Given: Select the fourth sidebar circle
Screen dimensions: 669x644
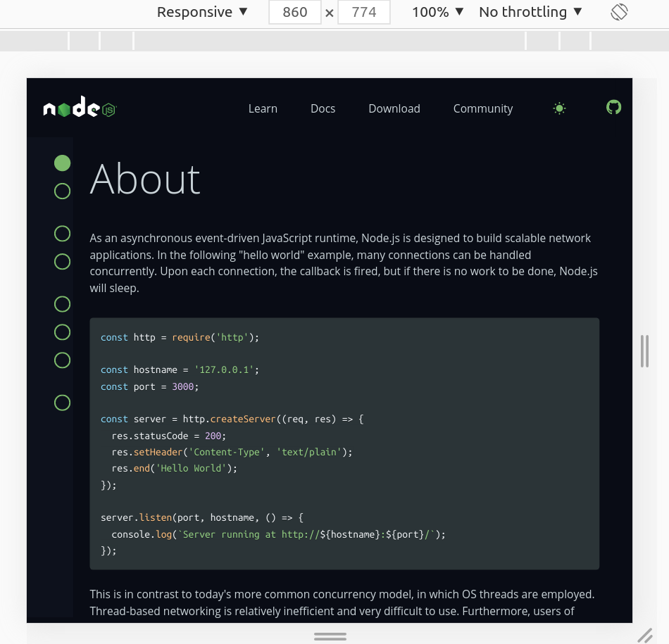Looking at the screenshot, I should pos(62,261).
